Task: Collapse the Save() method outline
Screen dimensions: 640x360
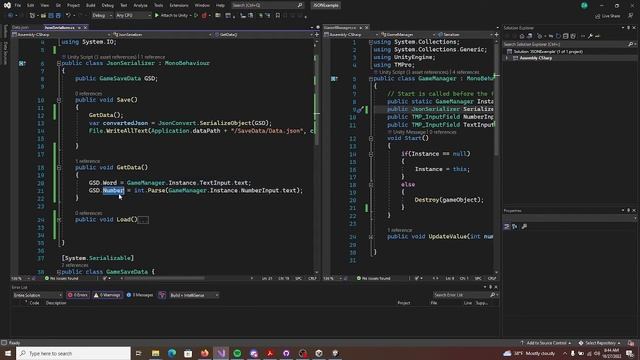Action: (x=59, y=100)
